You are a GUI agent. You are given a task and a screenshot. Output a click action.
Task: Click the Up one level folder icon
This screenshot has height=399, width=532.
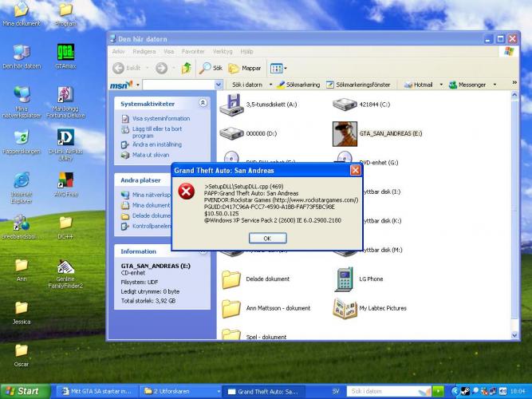pos(186,69)
